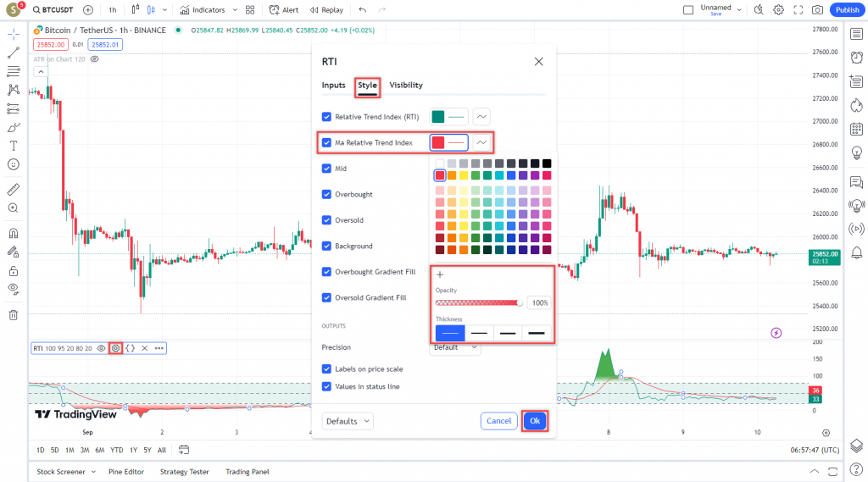Expand the Stock Screener dropdown arrow
The height and width of the screenshot is (482, 868).
(x=93, y=472)
